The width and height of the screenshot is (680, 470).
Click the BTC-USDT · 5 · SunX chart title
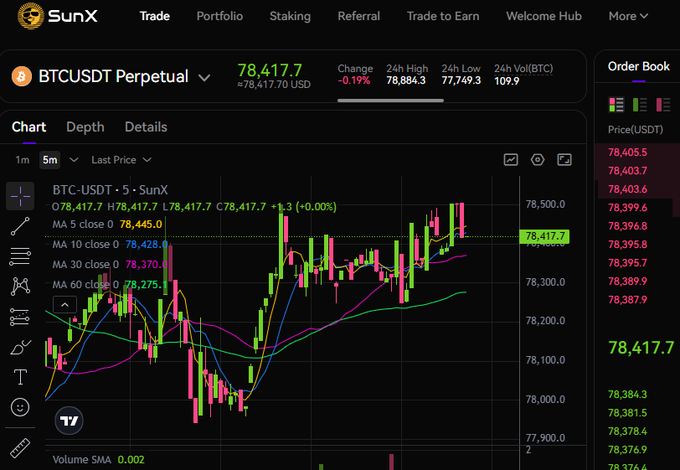click(x=110, y=190)
